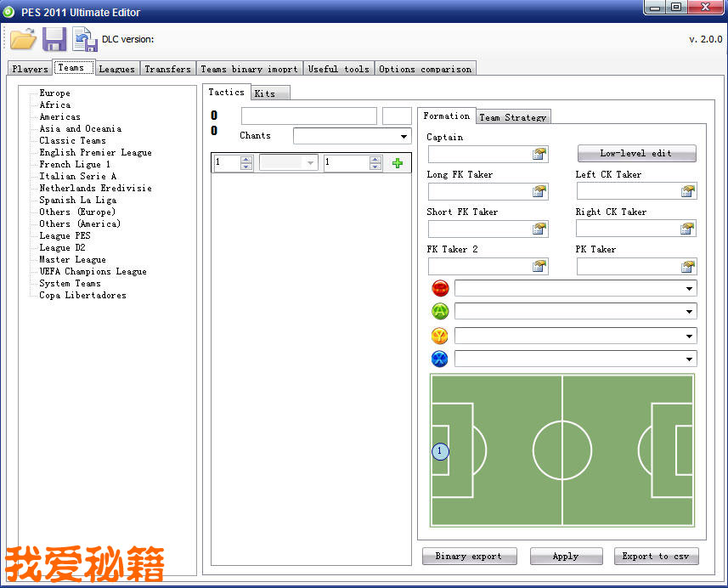
Task: Select Copa Libertadores in the team tree
Action: 82,296
